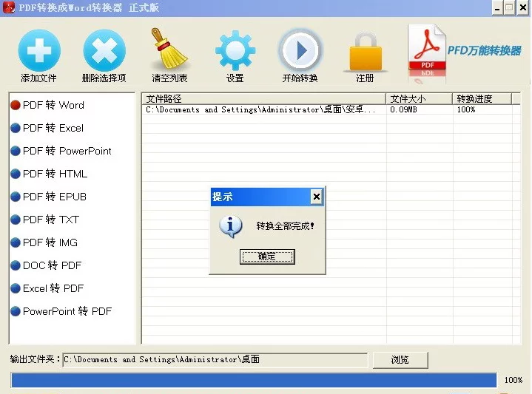The height and width of the screenshot is (394, 532).
Task: Click the 文件路径 column header
Action: 263,98
